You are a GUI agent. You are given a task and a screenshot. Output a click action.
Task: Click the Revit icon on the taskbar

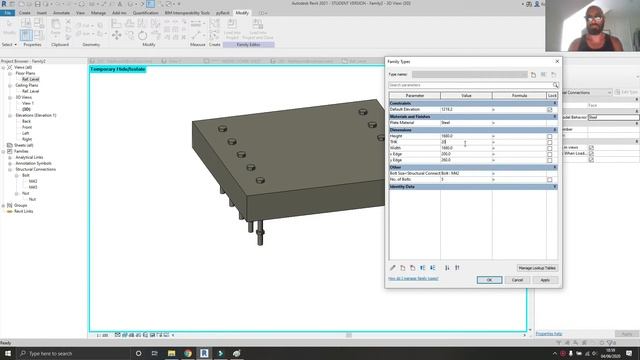(204, 353)
